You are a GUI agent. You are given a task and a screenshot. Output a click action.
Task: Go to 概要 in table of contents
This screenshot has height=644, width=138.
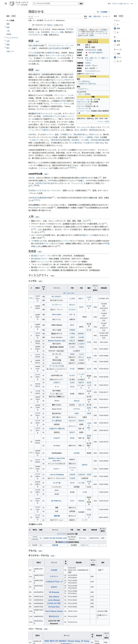tap(8, 24)
